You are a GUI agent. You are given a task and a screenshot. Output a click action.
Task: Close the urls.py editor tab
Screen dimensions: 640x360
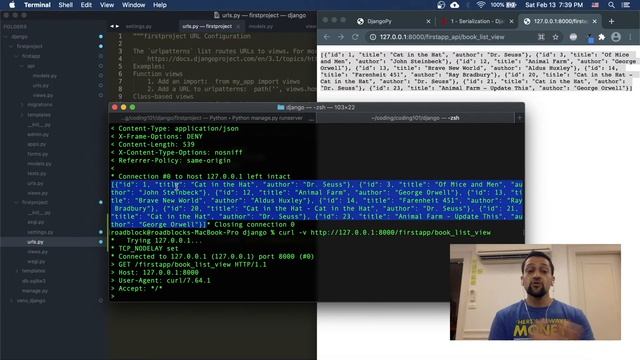point(238,26)
